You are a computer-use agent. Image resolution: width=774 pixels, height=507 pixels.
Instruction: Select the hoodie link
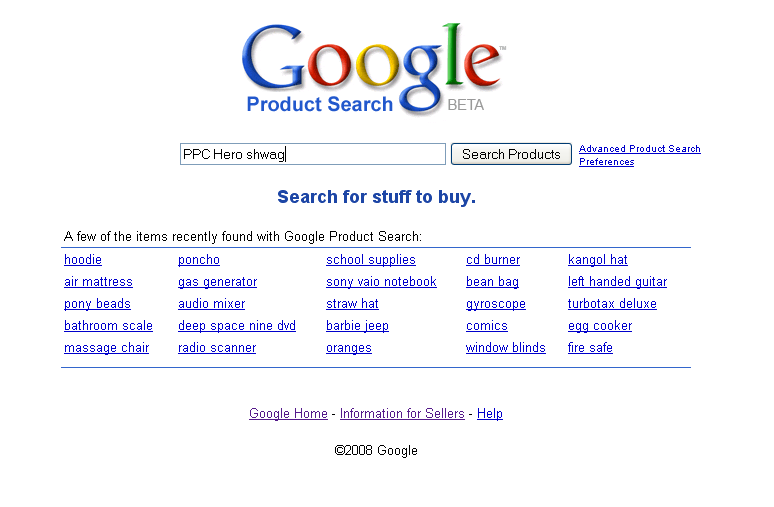click(83, 260)
